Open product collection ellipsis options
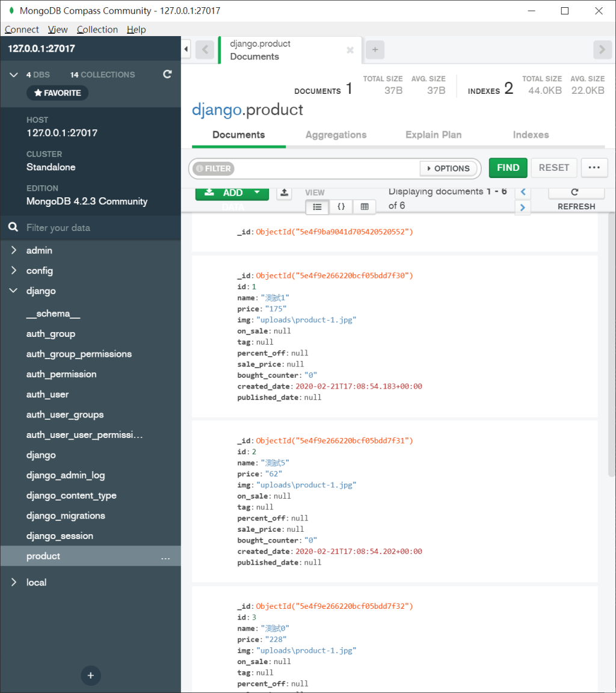The height and width of the screenshot is (693, 616). click(165, 558)
